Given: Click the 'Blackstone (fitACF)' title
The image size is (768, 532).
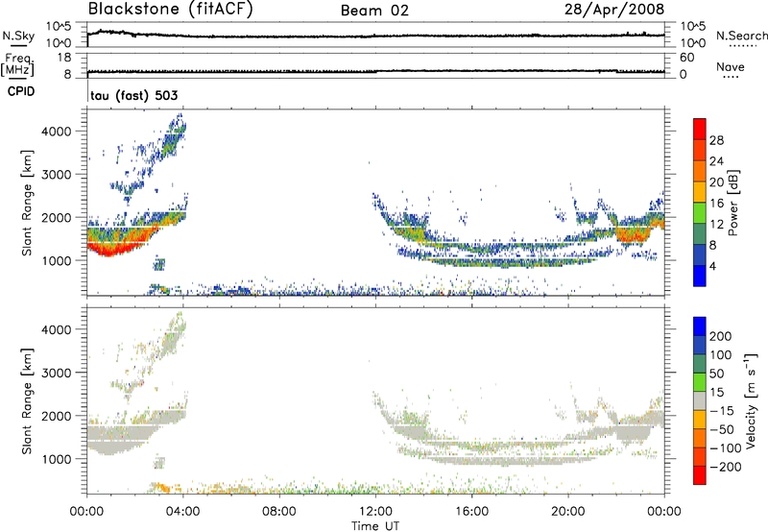Looking at the screenshot, I should pos(170,9).
